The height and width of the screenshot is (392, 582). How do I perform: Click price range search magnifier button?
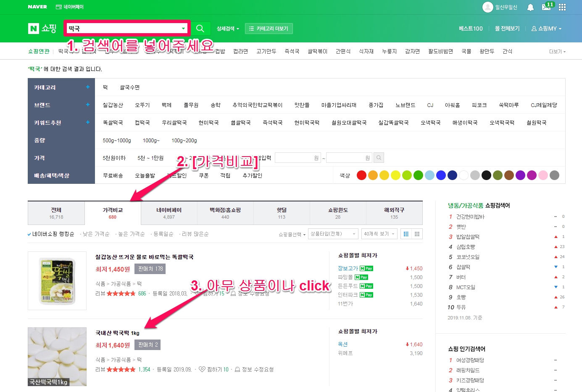tap(379, 158)
